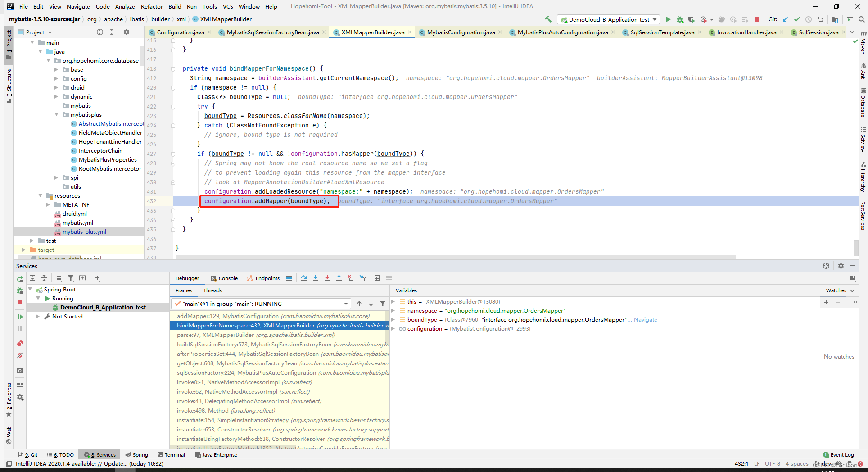Open Watches panel dropdown arrow
This screenshot has width=868, height=472.
[852, 290]
